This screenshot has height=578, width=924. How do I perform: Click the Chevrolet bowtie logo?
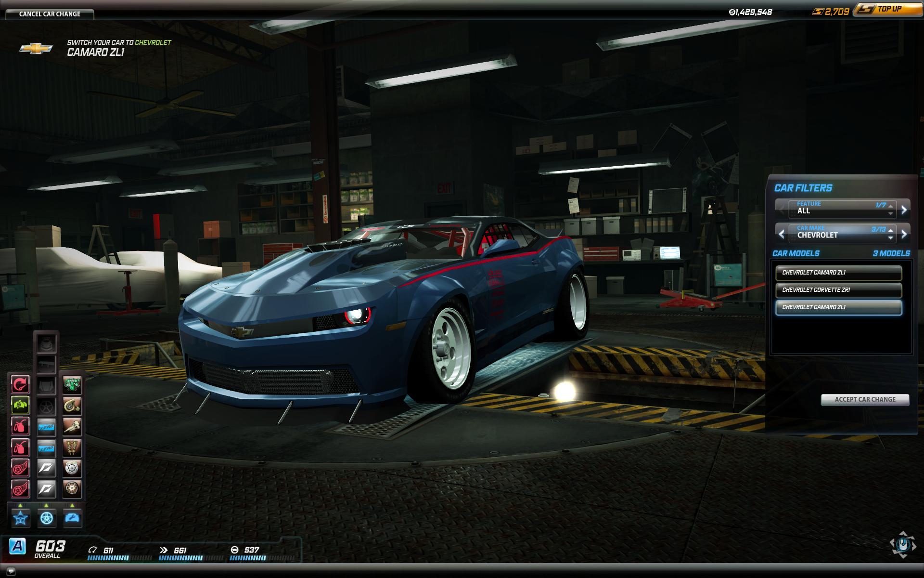pyautogui.click(x=36, y=49)
